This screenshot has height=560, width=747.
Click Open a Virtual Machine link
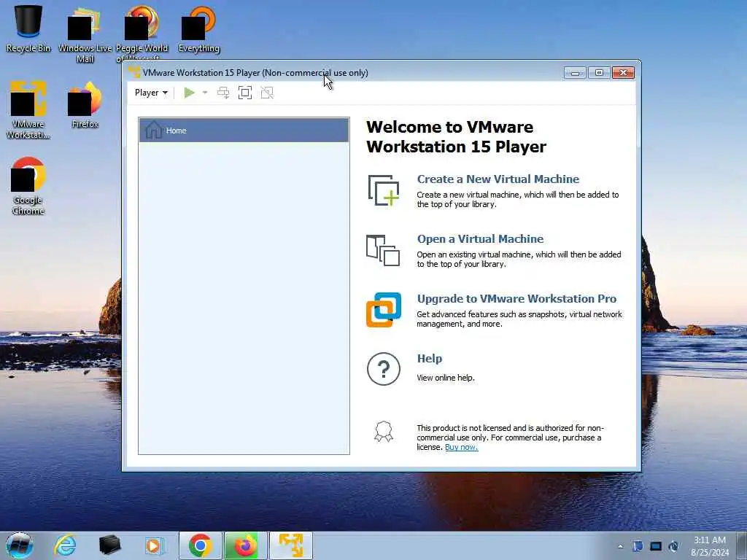coord(480,239)
